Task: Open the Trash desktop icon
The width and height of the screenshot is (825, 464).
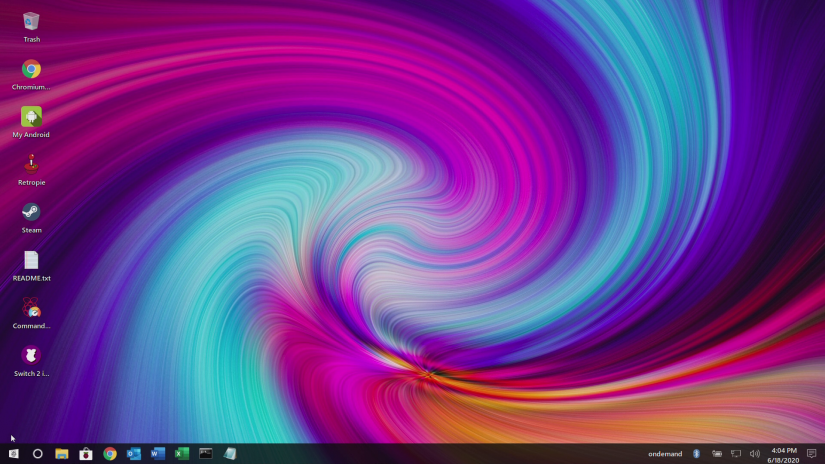Action: [x=31, y=21]
